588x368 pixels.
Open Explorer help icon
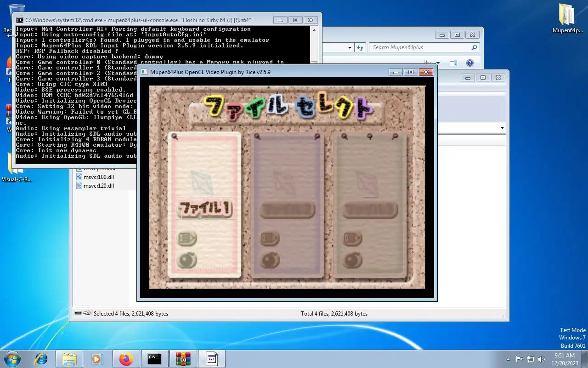click(x=470, y=63)
